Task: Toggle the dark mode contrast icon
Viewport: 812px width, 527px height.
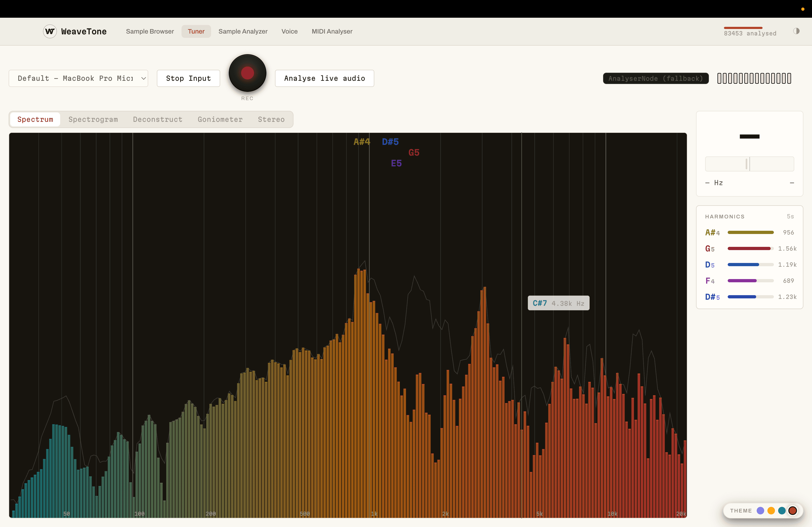Action: [x=796, y=31]
